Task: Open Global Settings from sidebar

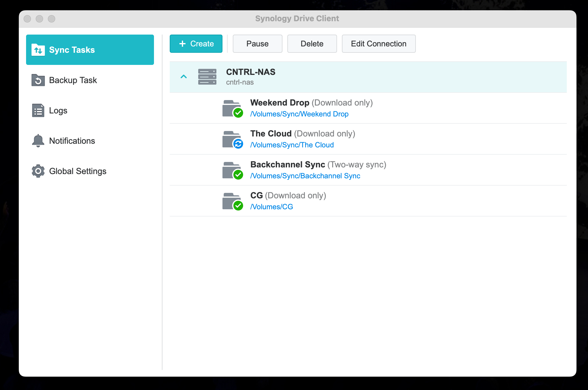Action: coord(78,171)
